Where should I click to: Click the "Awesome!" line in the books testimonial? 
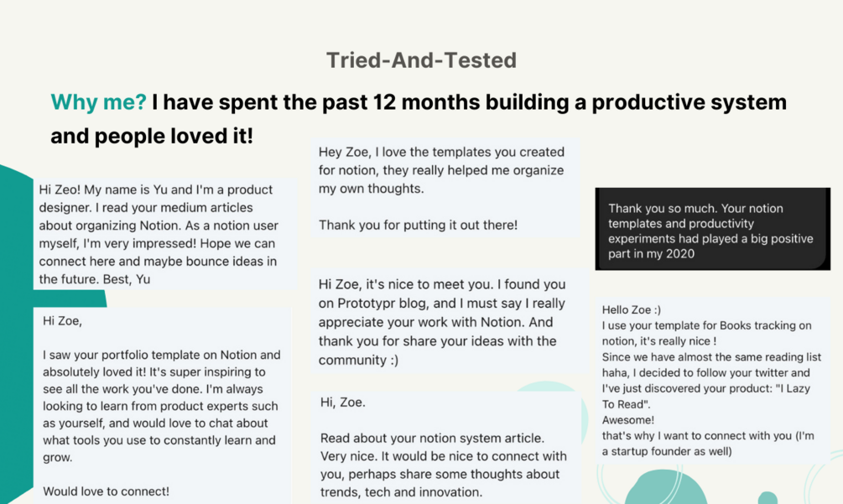click(x=628, y=419)
